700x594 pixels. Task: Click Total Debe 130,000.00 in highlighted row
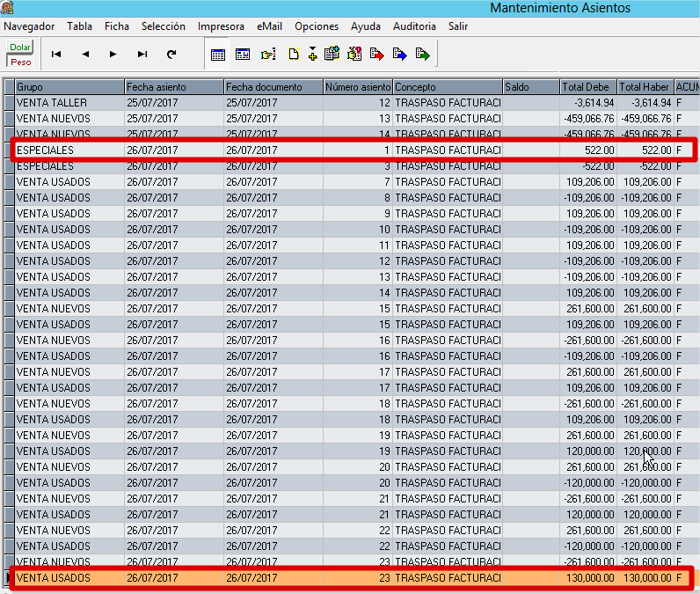click(x=588, y=578)
